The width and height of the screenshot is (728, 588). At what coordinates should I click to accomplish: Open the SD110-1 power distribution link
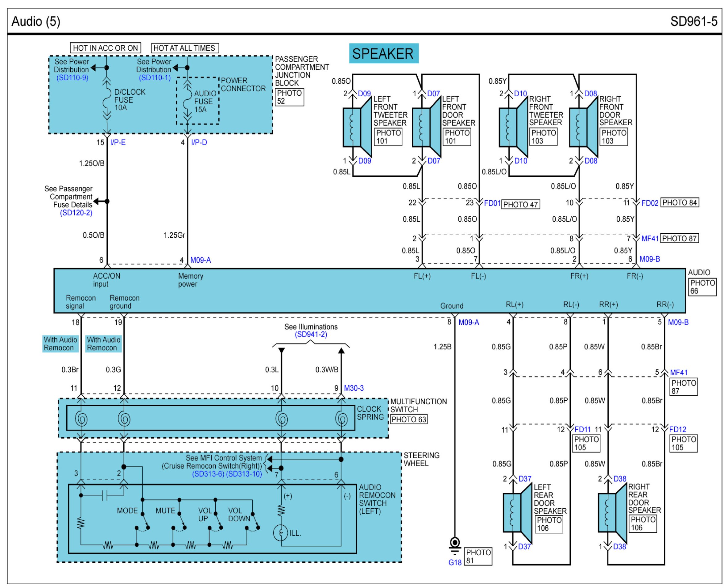[155, 77]
